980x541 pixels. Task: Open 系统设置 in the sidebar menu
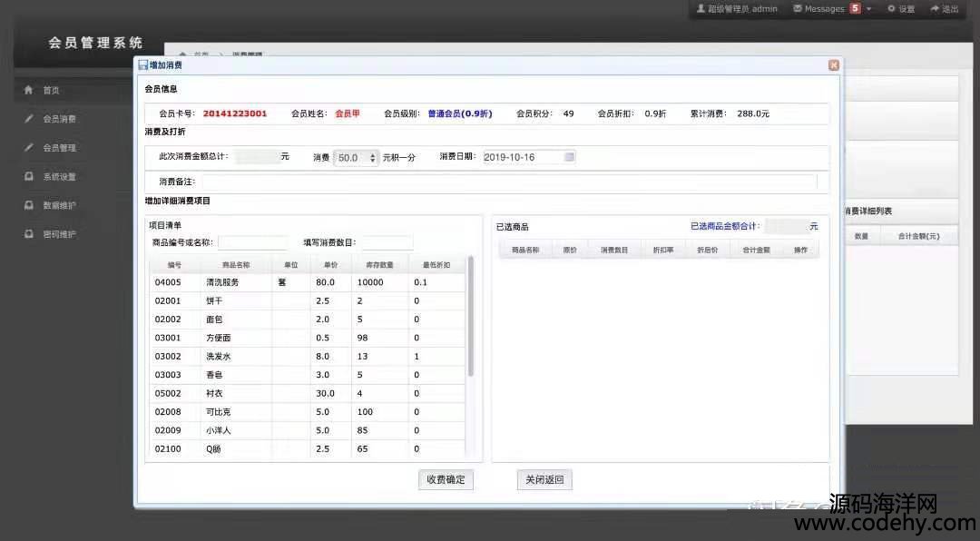pos(59,176)
